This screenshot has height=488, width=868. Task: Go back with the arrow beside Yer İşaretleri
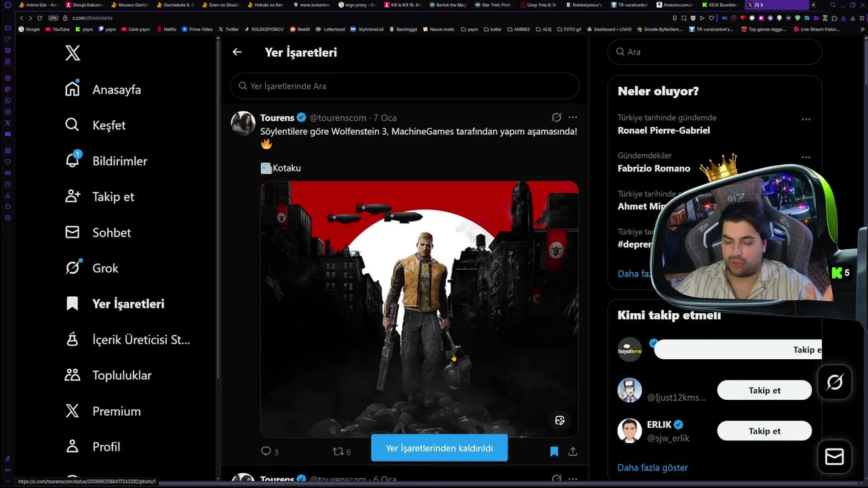237,52
